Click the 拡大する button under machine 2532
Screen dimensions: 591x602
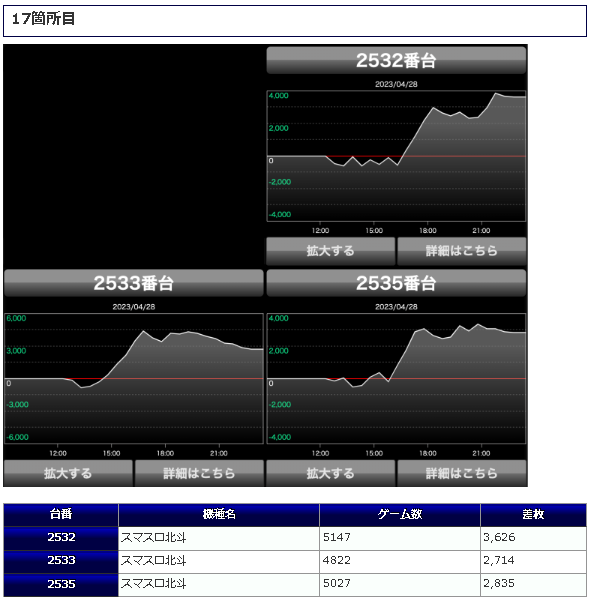331,251
